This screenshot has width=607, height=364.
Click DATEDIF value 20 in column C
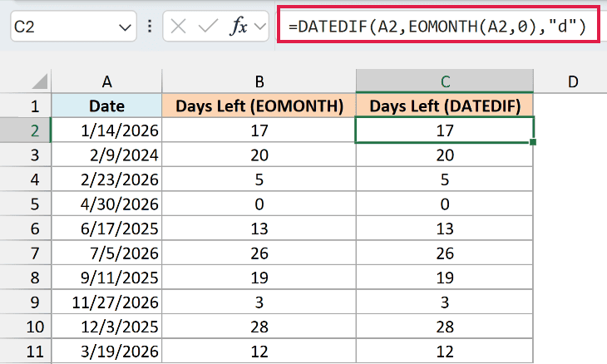445,155
